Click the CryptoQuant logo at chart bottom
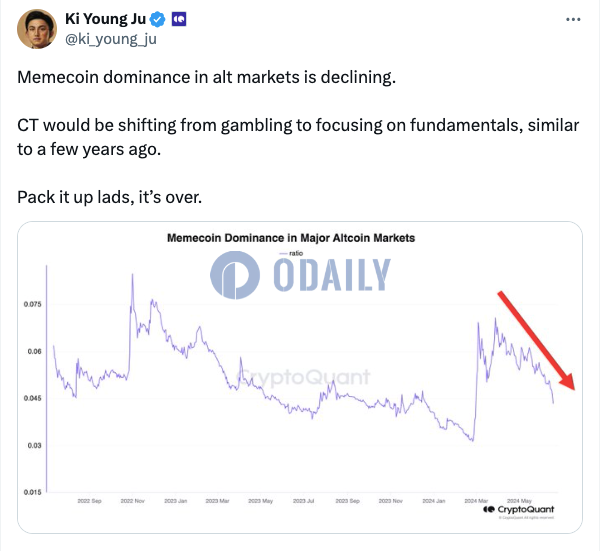The image size is (601, 551). coord(519,509)
